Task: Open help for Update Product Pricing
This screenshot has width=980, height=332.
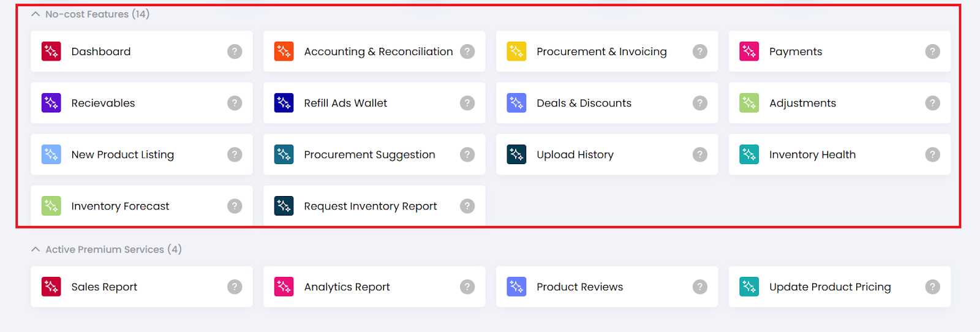Action: [x=933, y=287]
